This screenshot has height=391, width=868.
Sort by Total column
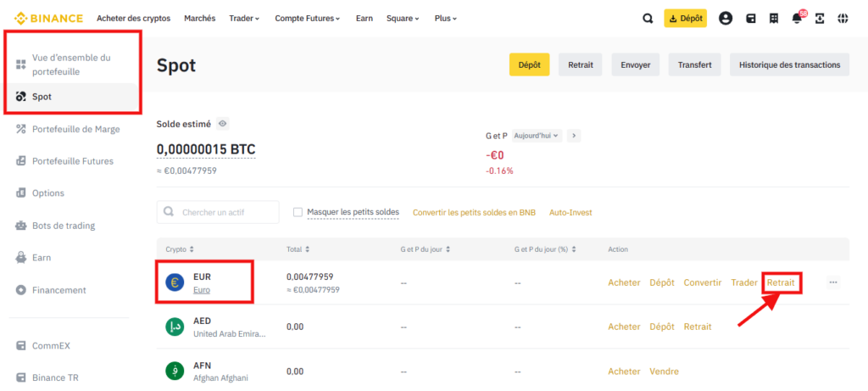click(298, 249)
